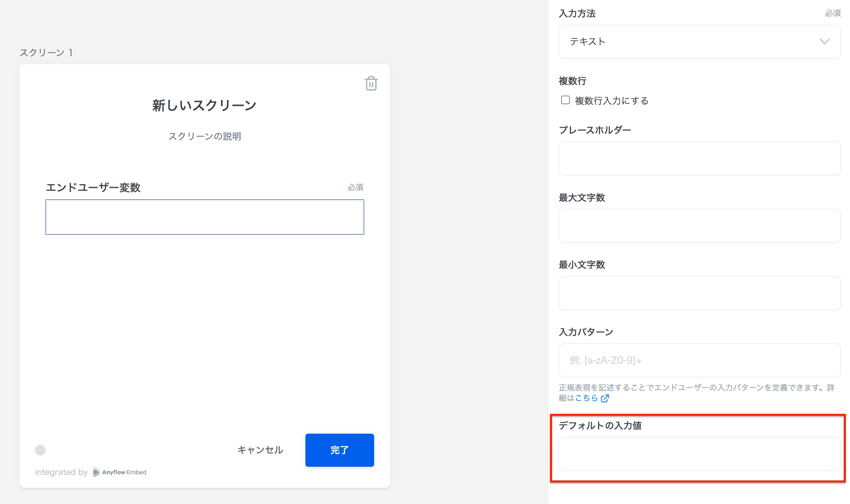
Task: Click into the 最小文字数 field
Action: (x=699, y=293)
